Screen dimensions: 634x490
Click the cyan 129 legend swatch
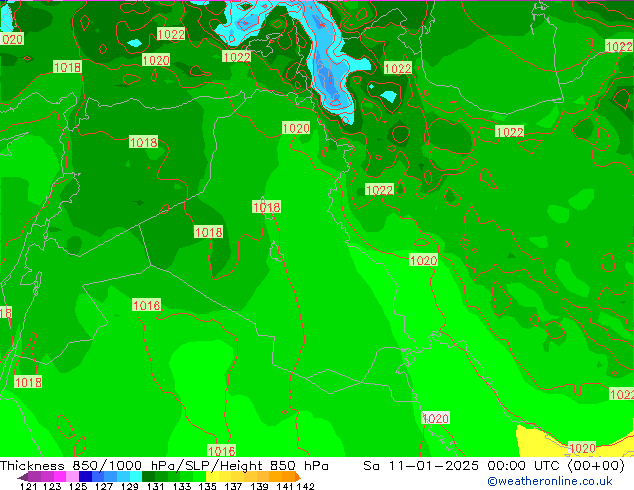pyautogui.click(x=136, y=477)
